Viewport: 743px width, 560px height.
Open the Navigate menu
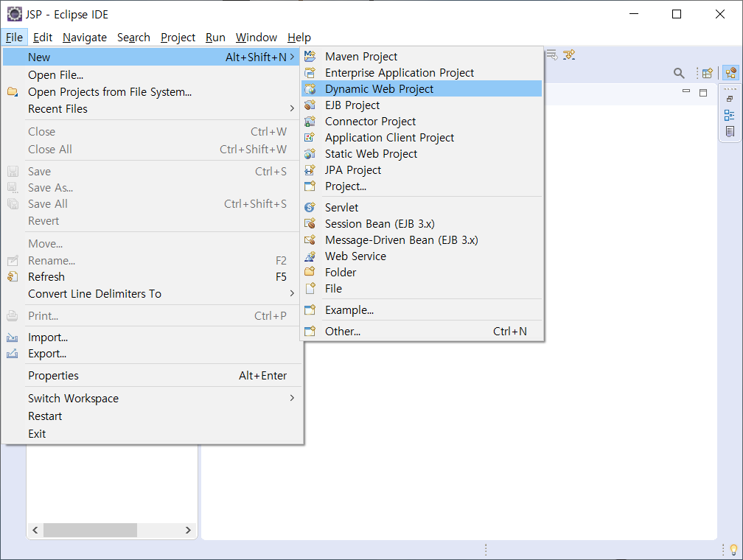point(84,38)
